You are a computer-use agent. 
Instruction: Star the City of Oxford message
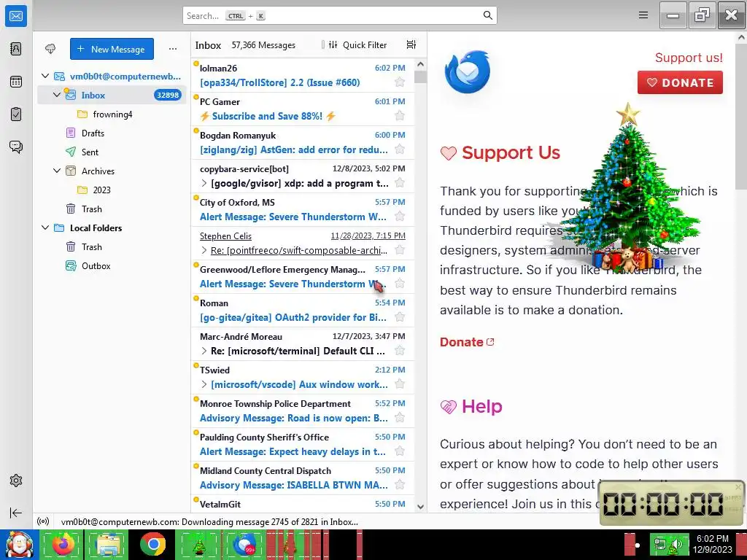(400, 216)
